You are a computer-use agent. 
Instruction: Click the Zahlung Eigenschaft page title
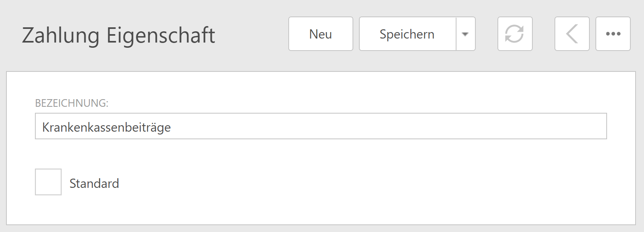tap(118, 35)
